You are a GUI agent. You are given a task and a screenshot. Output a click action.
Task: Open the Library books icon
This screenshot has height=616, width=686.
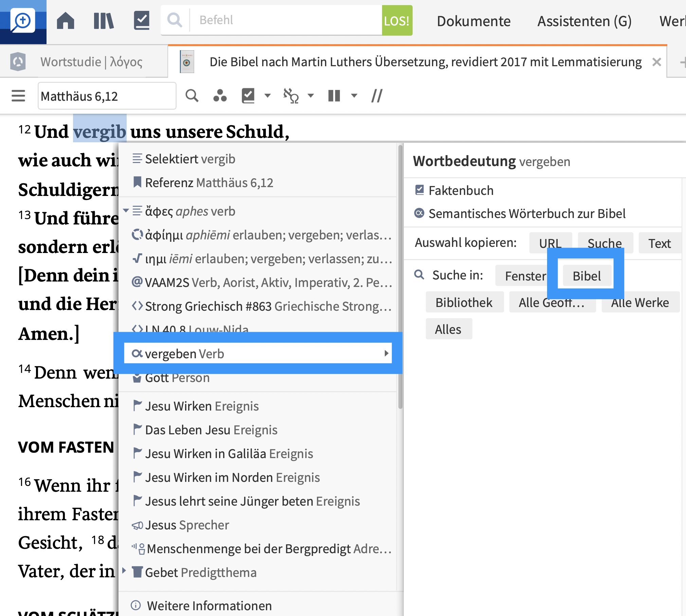104,20
